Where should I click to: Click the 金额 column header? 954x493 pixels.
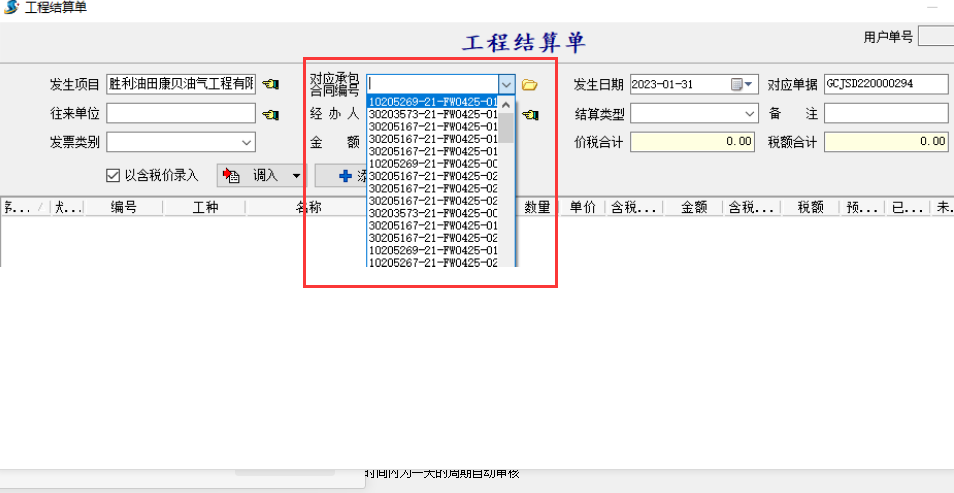coord(693,207)
